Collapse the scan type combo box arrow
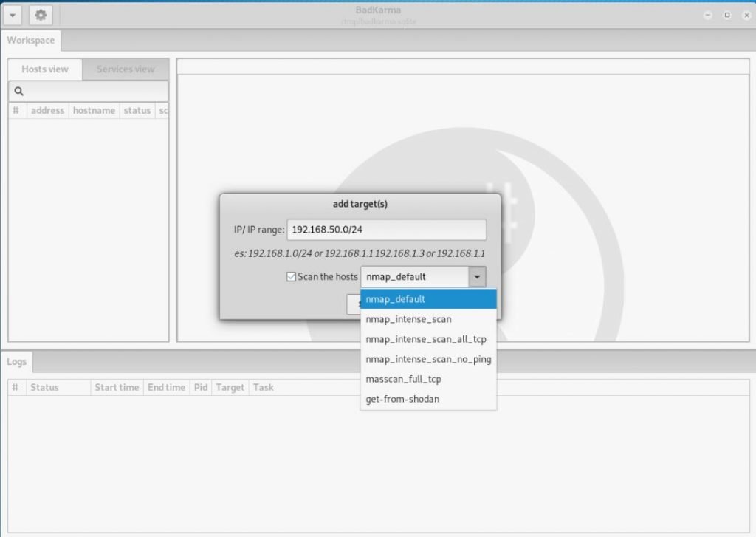The width and height of the screenshot is (756, 537). (x=477, y=277)
